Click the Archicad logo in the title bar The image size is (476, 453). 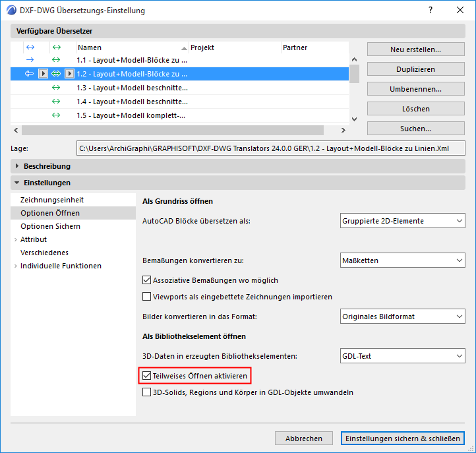pyautogui.click(x=11, y=10)
